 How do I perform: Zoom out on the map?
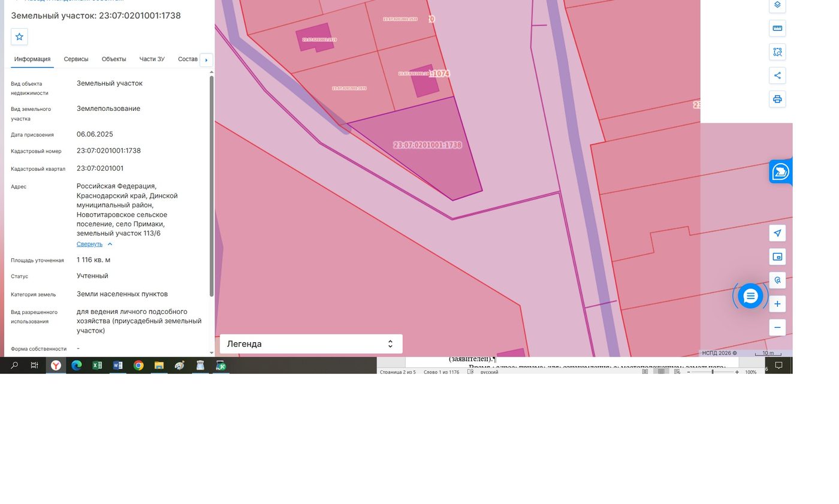(777, 327)
